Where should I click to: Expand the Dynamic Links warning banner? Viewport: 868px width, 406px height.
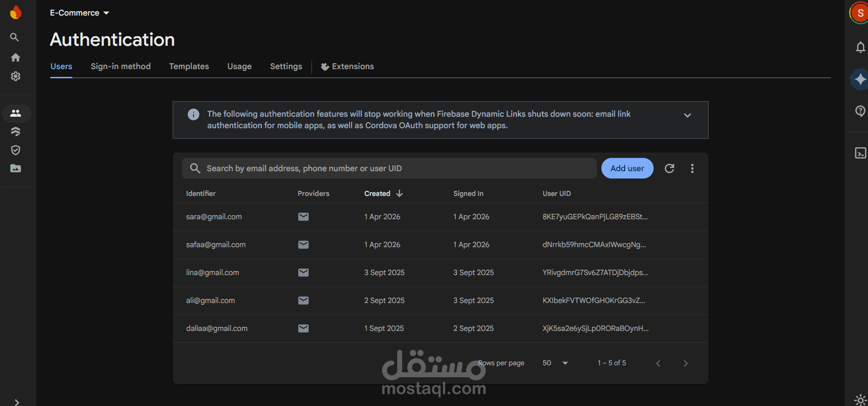687,115
